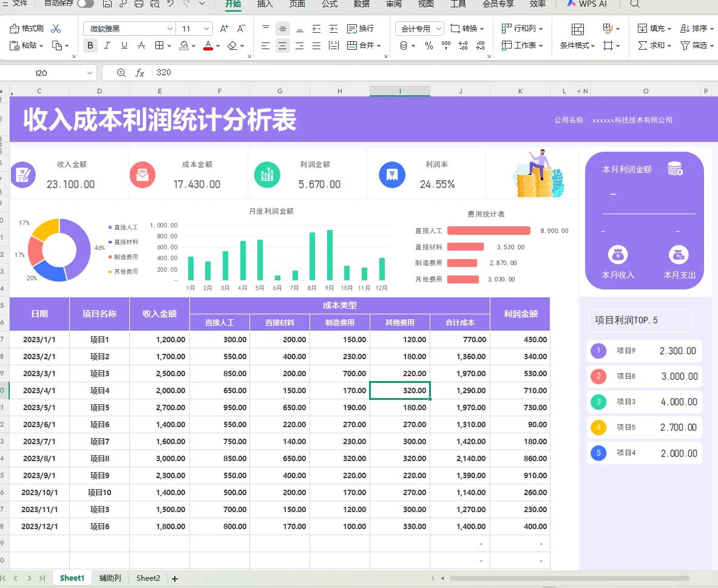Toggle vertical middle alignment
The height and width of the screenshot is (588, 718).
click(x=283, y=29)
